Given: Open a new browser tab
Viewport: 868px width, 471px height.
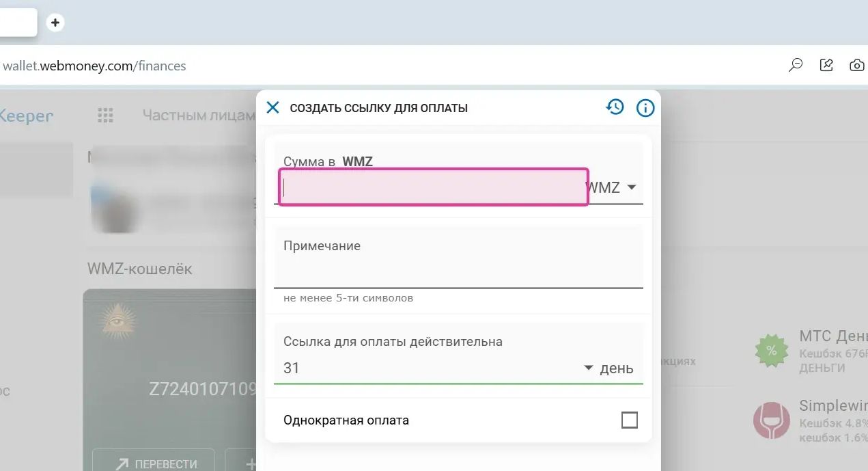Looking at the screenshot, I should click(55, 23).
